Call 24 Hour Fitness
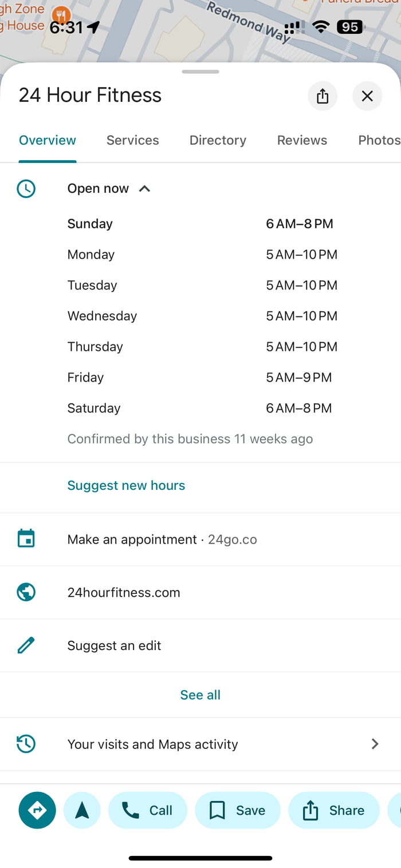Screen dimensions: 401x868 pos(148,810)
